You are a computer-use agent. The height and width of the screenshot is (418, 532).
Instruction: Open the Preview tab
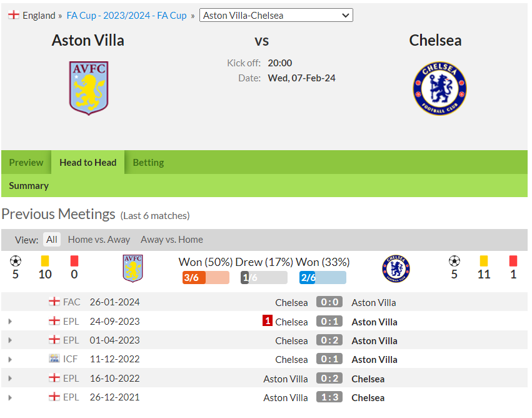pos(26,162)
